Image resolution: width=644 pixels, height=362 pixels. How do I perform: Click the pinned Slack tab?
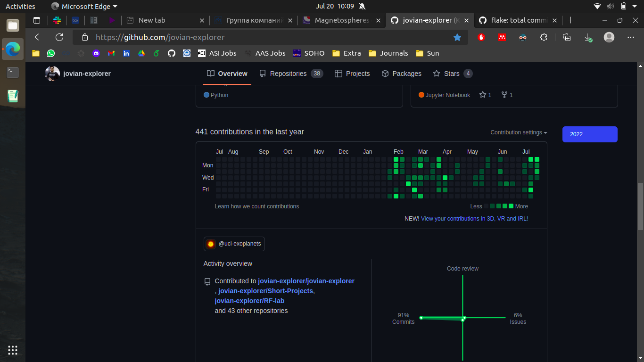(57, 20)
